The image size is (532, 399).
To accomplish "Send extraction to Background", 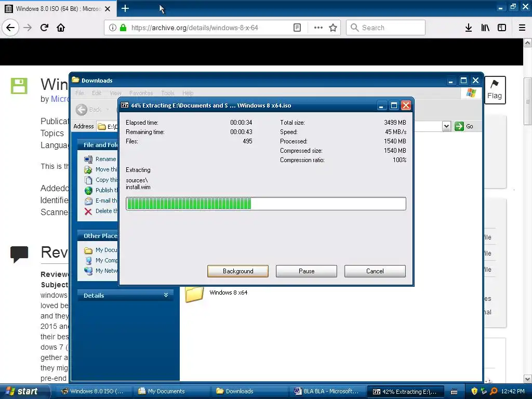I will point(238,271).
